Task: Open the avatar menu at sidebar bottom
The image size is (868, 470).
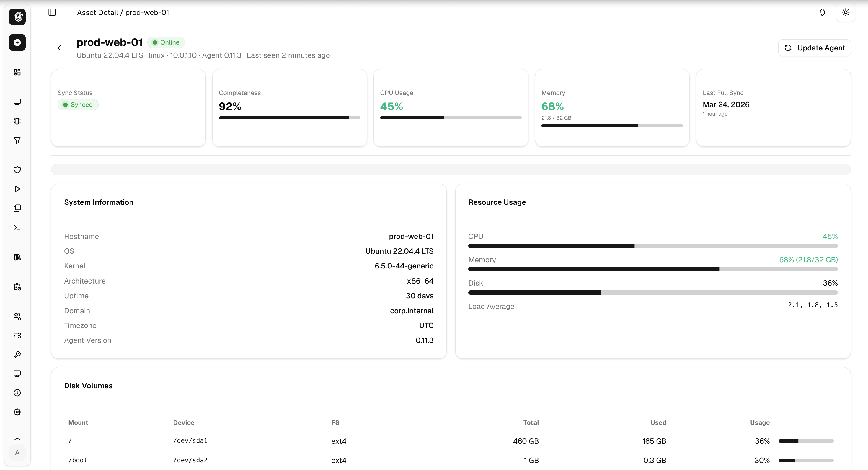Action: [17, 453]
